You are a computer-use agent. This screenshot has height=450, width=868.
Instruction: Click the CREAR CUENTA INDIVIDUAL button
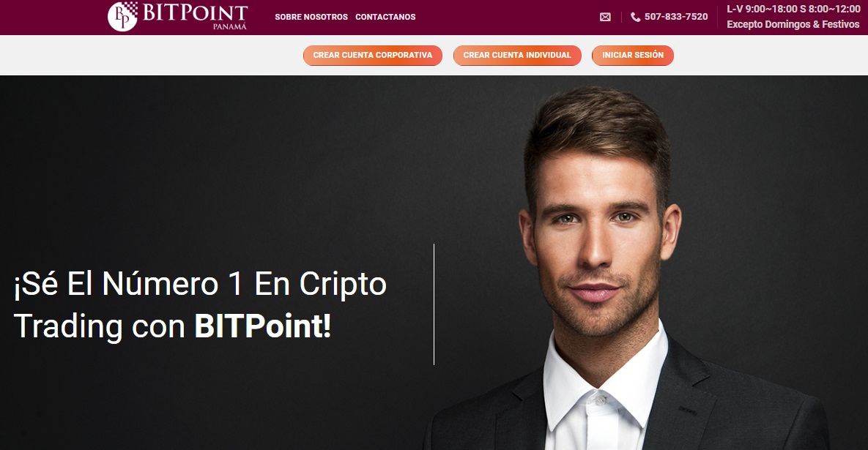tap(517, 56)
